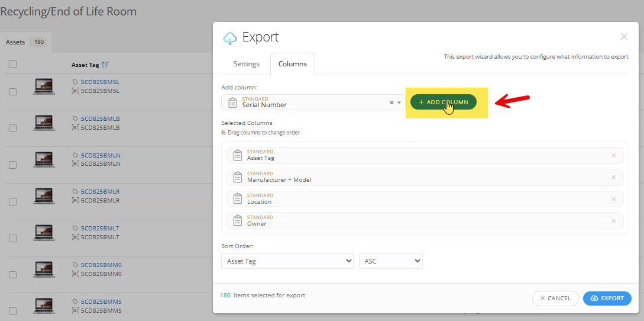Viewport: 644px width, 321px height.
Task: Remove the Asset Tag column with X
Action: coord(613,156)
